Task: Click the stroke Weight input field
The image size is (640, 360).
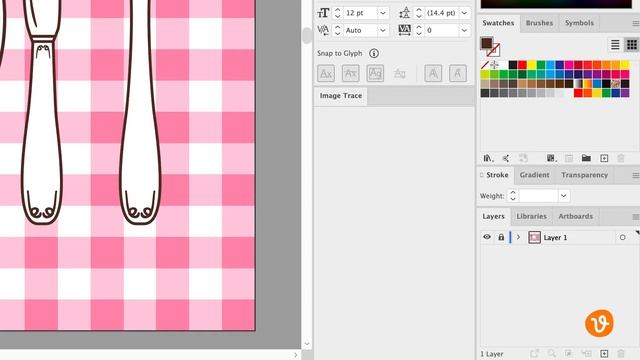Action: coord(538,196)
